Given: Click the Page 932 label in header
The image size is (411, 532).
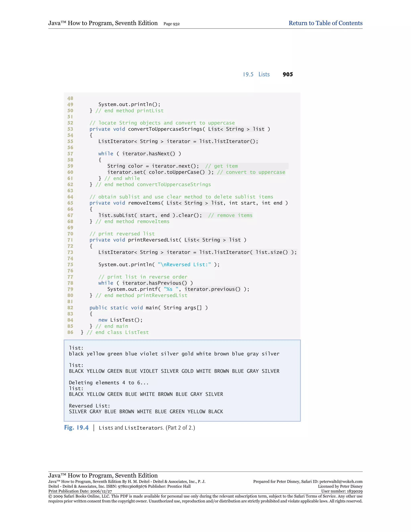Looking at the screenshot, I should (171, 24).
